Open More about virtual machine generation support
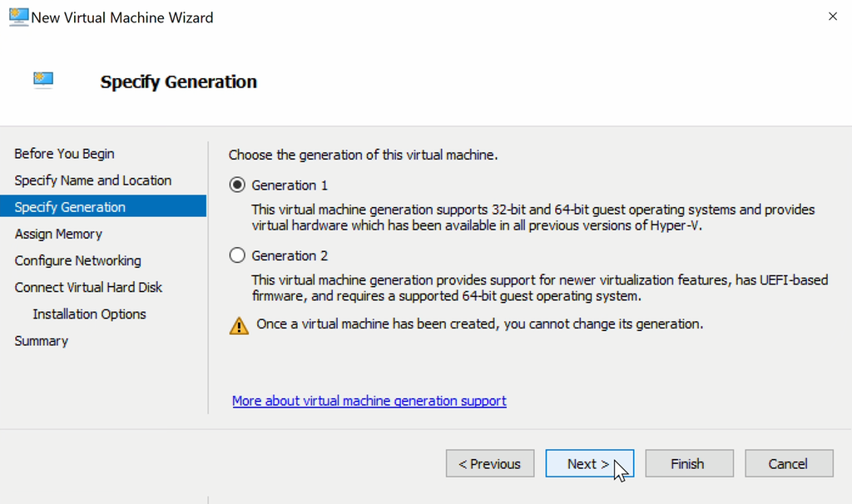 click(x=369, y=401)
